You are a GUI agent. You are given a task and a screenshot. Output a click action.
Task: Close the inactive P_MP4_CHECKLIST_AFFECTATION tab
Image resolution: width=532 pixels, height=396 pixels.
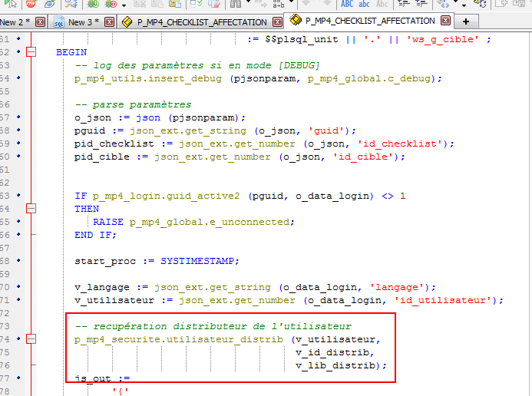pos(276,22)
